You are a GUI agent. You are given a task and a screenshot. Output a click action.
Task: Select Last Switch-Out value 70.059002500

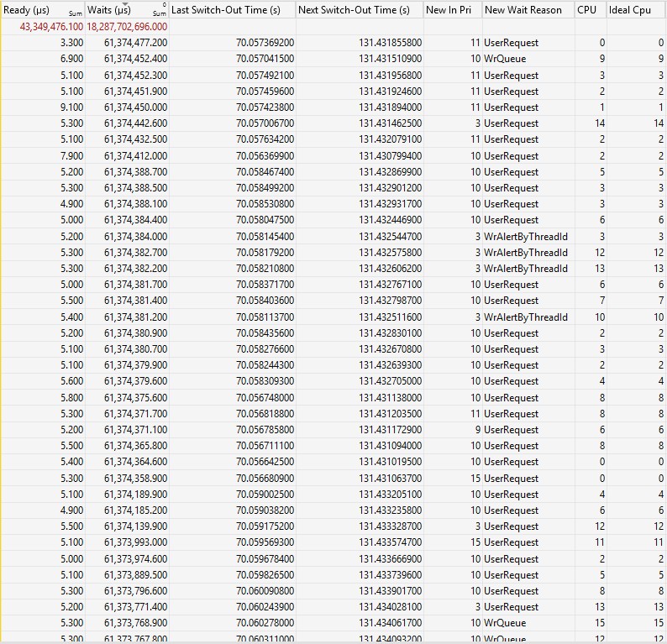pyautogui.click(x=265, y=495)
